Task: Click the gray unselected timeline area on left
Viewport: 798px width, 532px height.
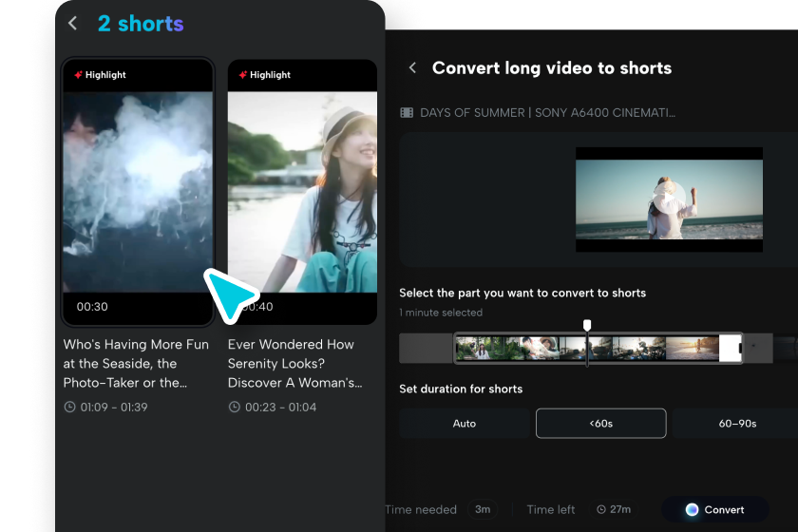Action: (426, 349)
